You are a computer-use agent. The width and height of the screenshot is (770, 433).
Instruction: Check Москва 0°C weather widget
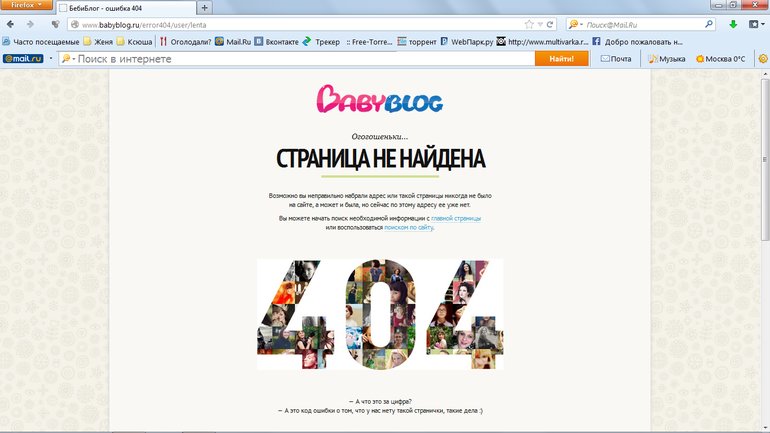point(720,58)
